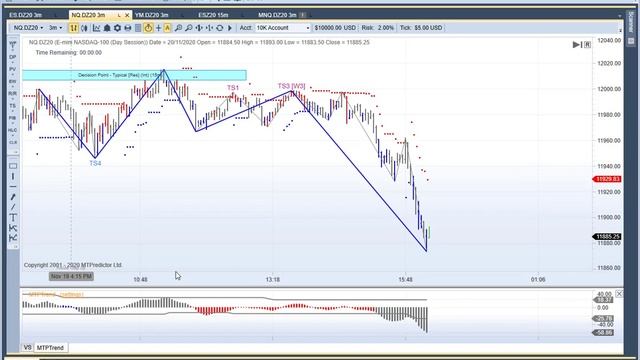
Task: Click the cyan Decision Point zone
Action: pyautogui.click(x=134, y=75)
